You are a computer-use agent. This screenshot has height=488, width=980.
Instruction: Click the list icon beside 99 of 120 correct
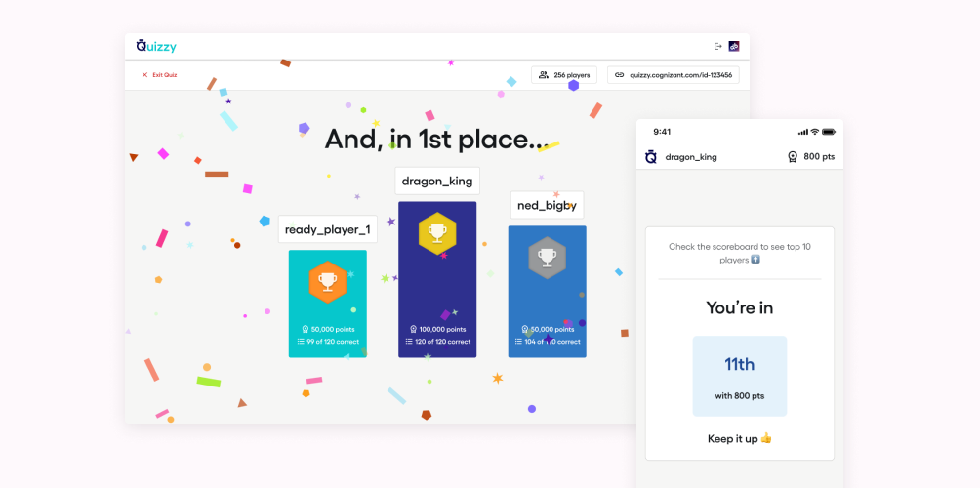(301, 342)
